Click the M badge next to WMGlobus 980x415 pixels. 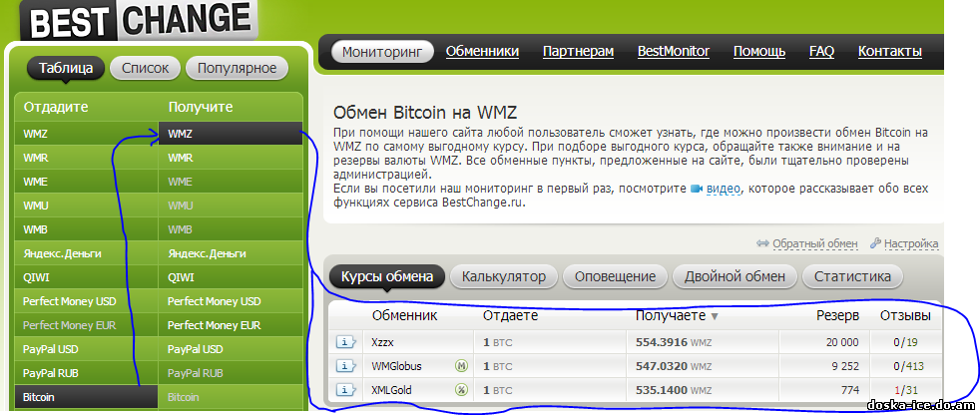click(x=461, y=366)
